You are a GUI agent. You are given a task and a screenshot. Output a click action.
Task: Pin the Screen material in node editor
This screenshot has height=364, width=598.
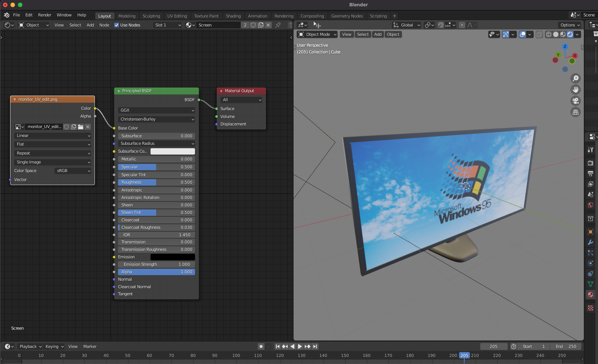click(278, 25)
